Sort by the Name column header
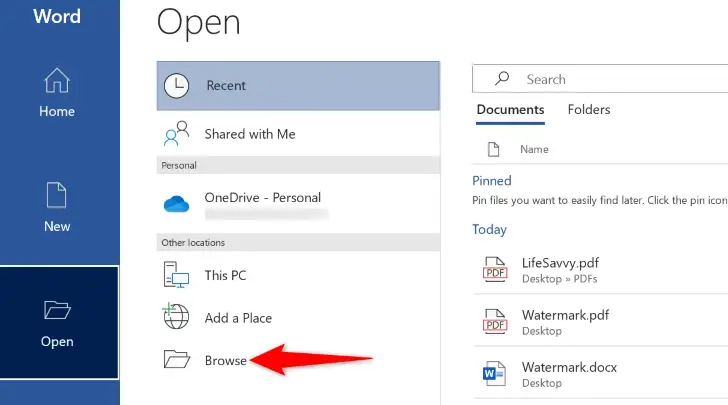The width and height of the screenshot is (728, 405). [534, 150]
